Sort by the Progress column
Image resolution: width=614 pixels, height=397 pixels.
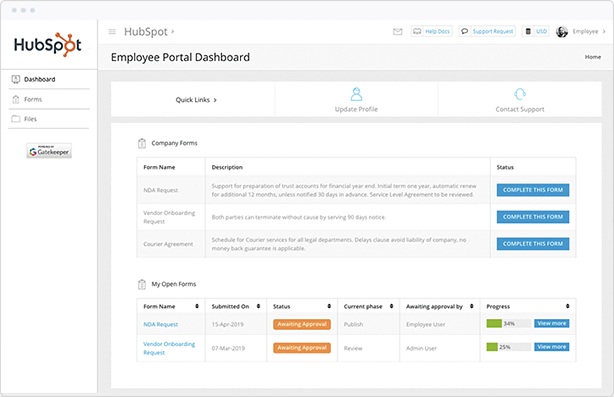click(568, 306)
